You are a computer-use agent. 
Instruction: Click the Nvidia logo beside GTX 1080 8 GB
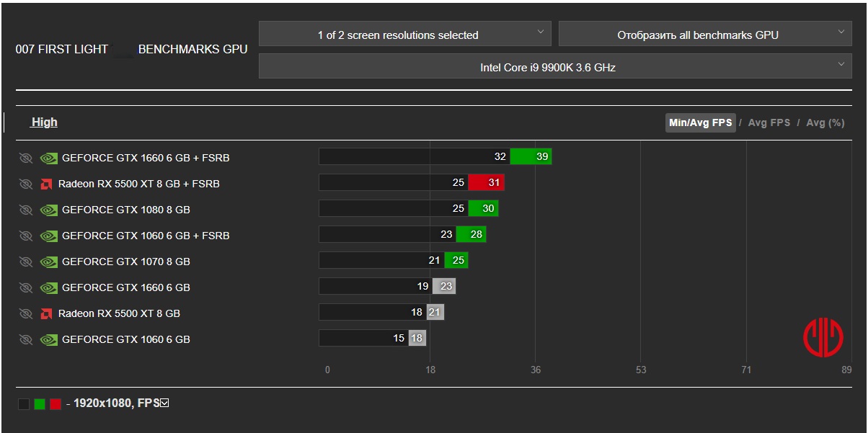[48, 210]
